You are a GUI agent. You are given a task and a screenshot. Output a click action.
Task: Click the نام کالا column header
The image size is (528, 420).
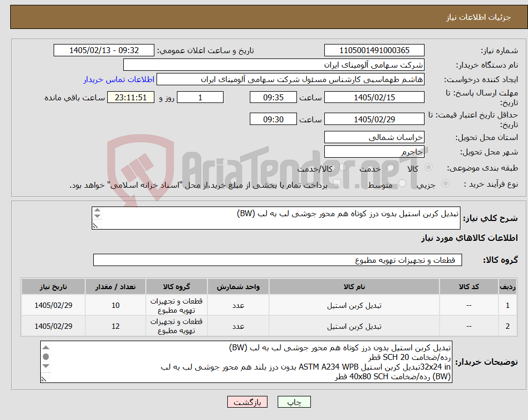tap(354, 286)
